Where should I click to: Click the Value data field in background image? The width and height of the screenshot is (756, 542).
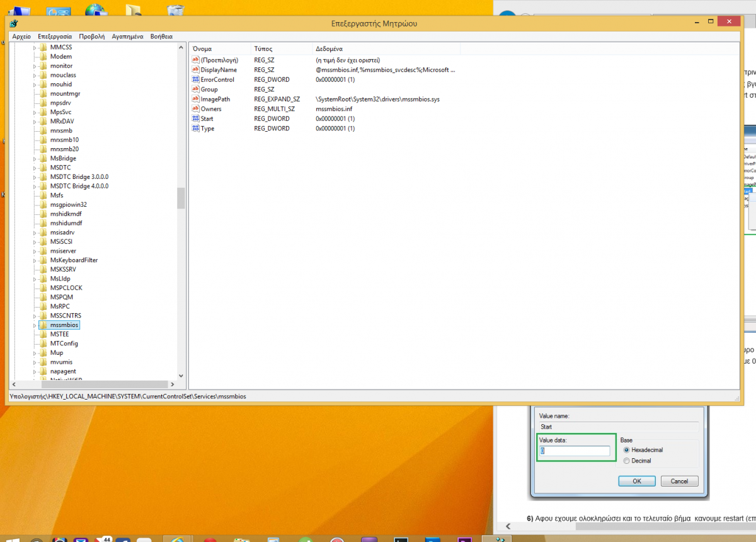[575, 451]
